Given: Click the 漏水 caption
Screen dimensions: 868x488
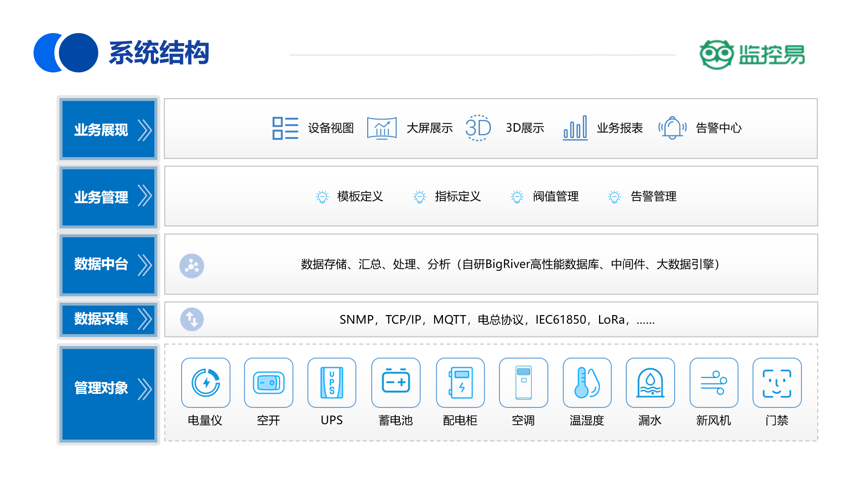Looking at the screenshot, I should (x=650, y=421).
